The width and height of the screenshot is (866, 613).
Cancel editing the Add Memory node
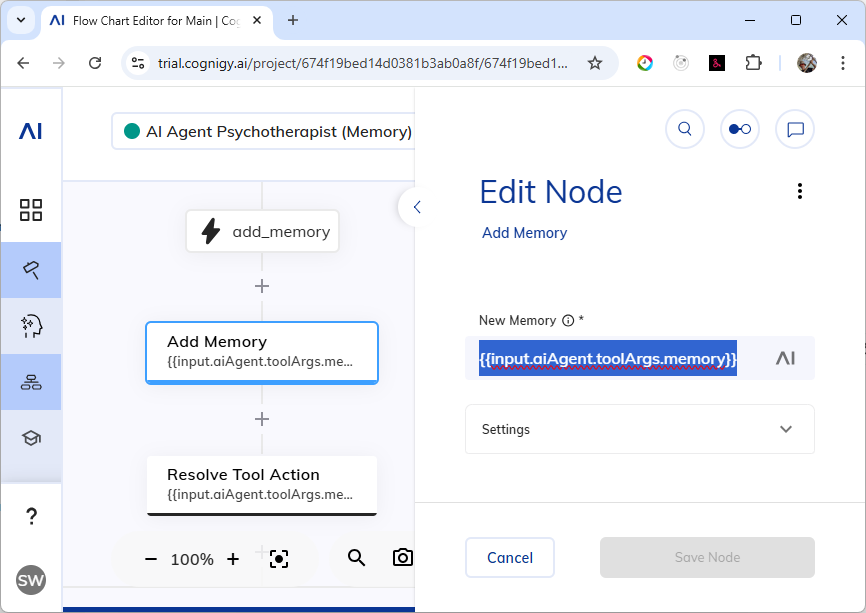pyautogui.click(x=509, y=557)
